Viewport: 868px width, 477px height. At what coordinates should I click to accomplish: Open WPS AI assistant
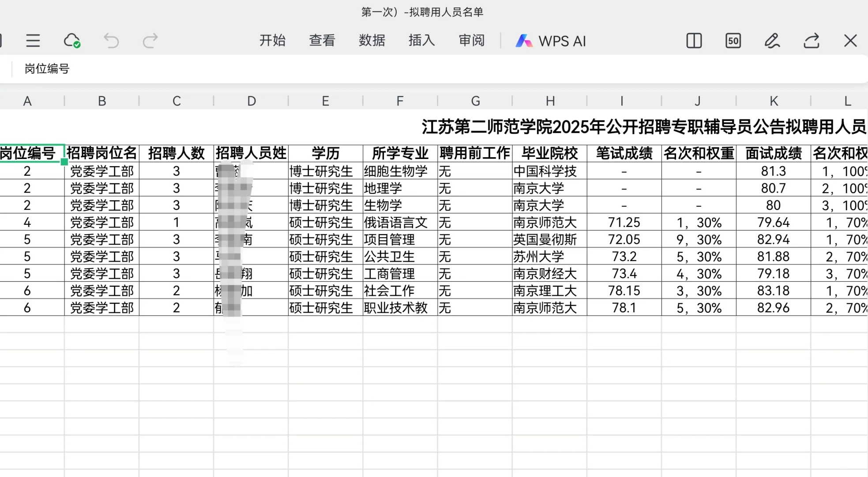(x=551, y=41)
